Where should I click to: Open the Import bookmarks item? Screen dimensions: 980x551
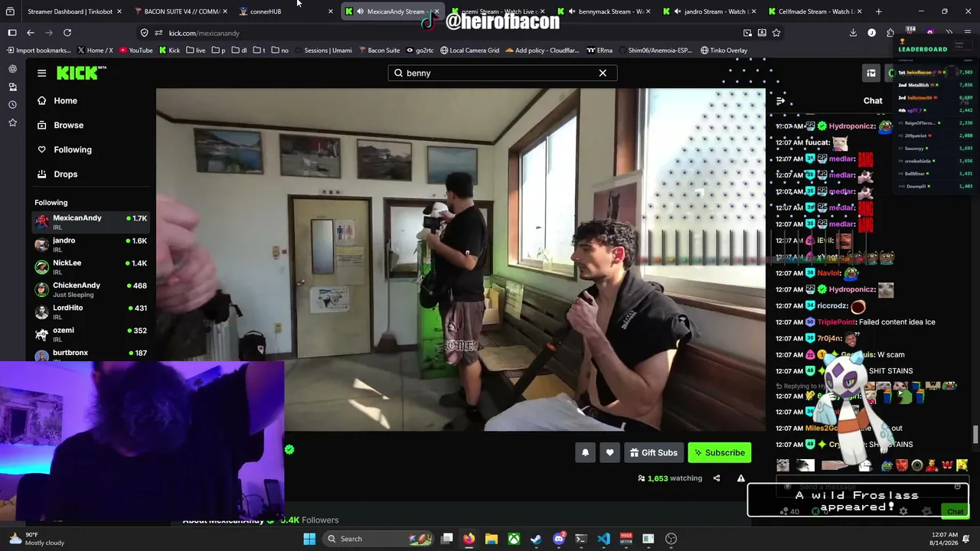pos(38,51)
